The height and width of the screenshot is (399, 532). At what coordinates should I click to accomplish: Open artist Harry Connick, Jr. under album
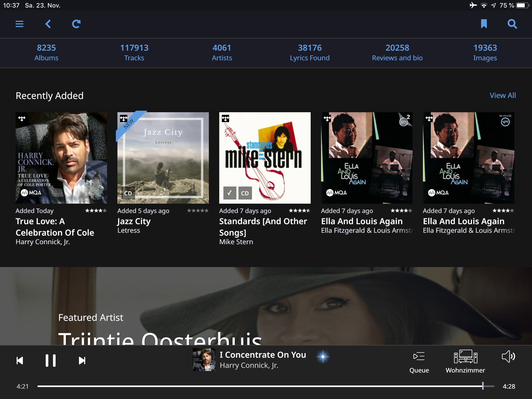43,242
